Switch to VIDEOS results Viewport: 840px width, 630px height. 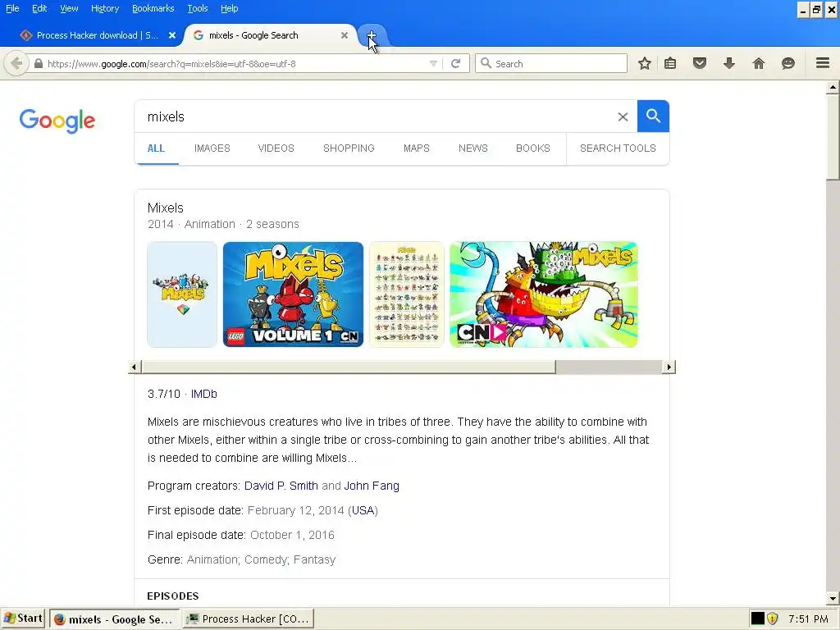pyautogui.click(x=276, y=148)
